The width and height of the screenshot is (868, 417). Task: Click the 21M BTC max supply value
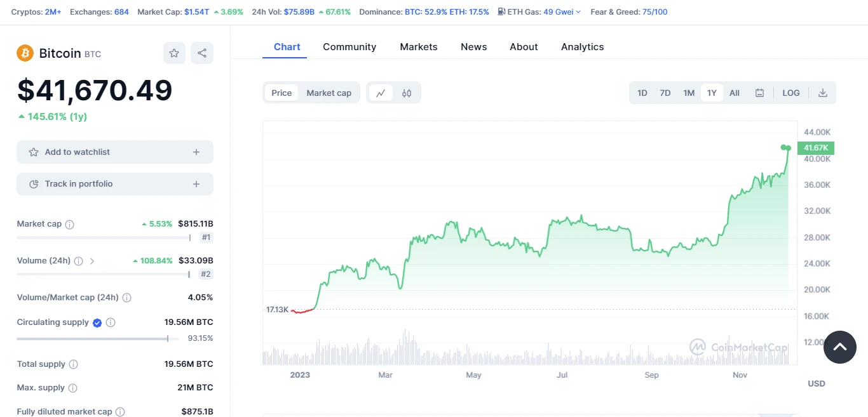(196, 388)
